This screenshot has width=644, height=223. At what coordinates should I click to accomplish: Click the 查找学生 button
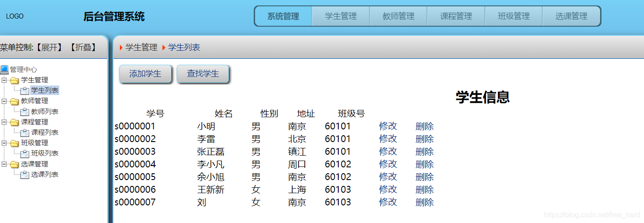(203, 74)
